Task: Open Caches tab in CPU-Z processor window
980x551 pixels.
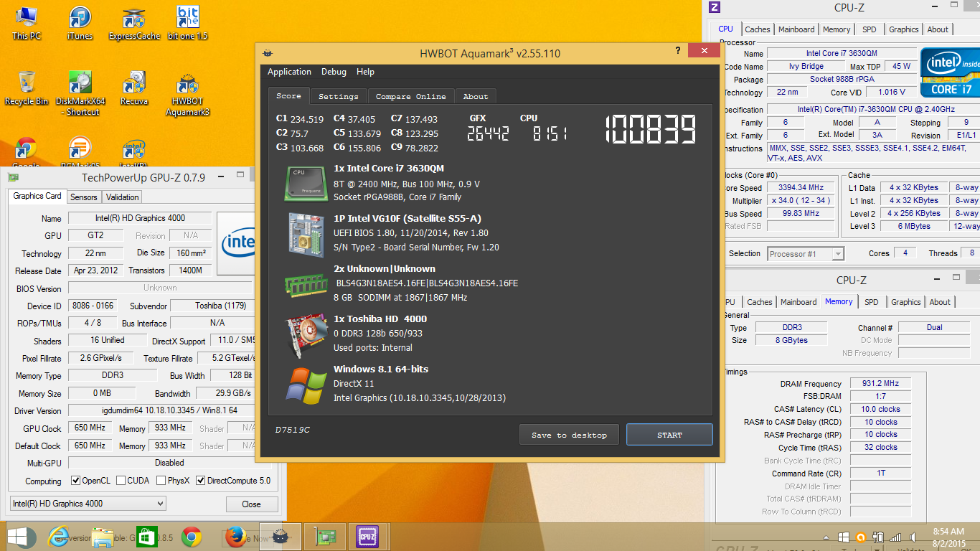Action: [757, 29]
